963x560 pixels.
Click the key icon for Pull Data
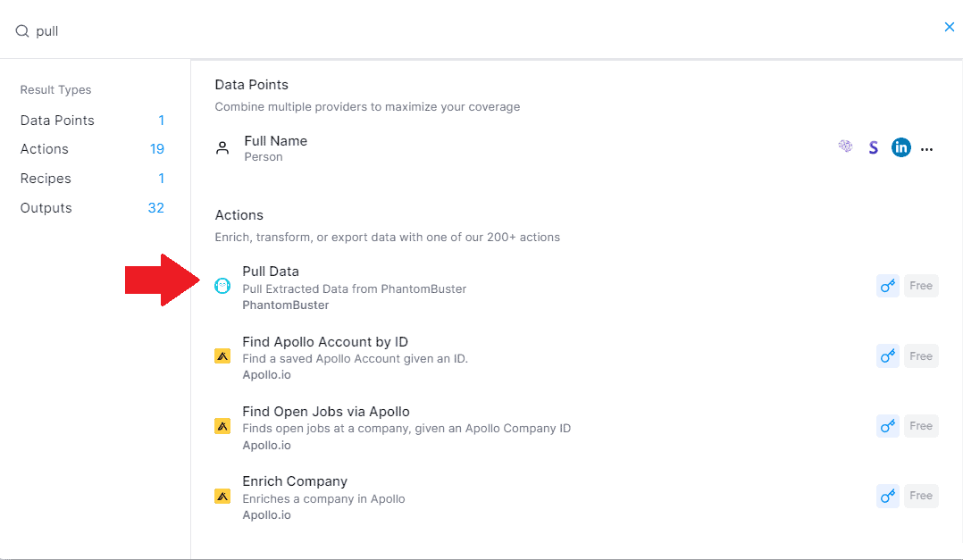point(887,286)
